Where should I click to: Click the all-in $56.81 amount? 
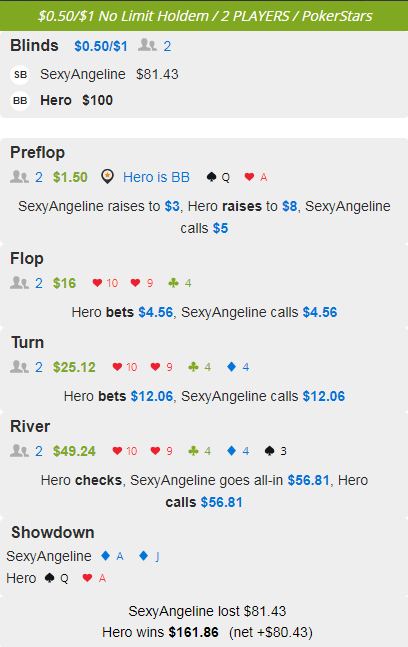tap(309, 480)
